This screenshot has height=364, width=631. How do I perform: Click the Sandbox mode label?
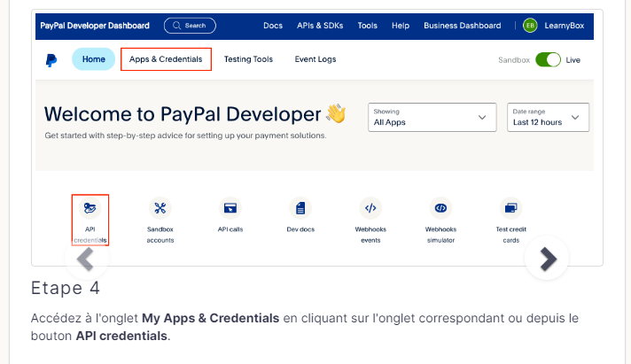[x=514, y=60]
